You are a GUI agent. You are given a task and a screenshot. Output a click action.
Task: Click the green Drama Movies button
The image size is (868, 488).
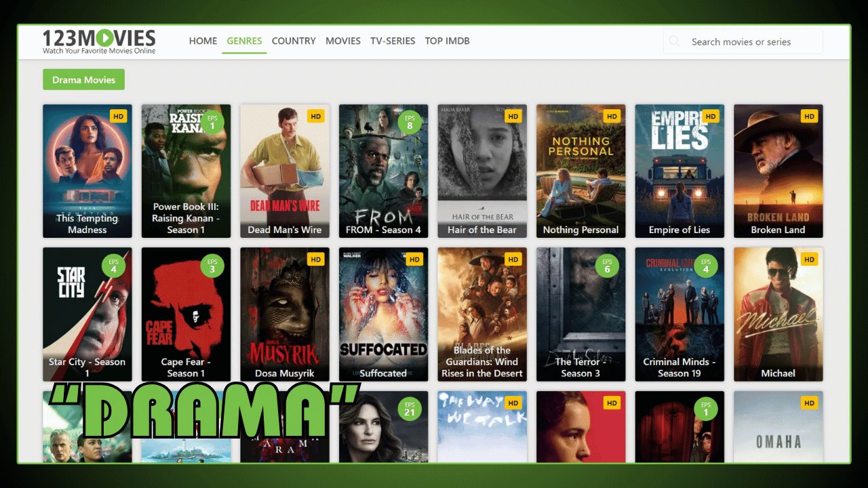tap(83, 79)
